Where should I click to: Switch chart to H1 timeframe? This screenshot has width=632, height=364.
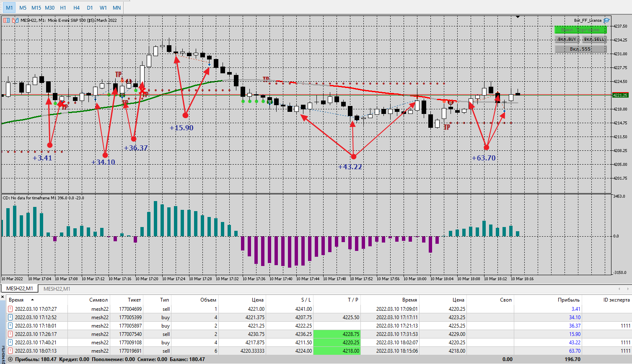tap(63, 8)
